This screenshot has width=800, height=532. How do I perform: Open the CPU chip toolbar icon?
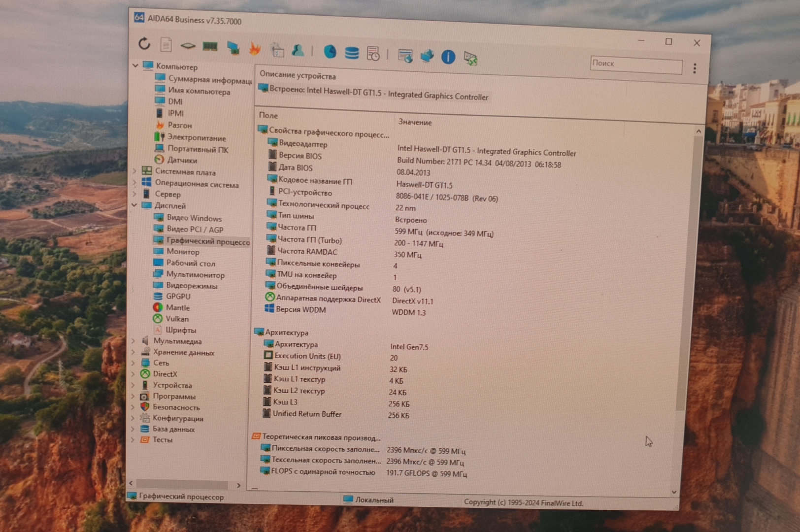(x=188, y=46)
